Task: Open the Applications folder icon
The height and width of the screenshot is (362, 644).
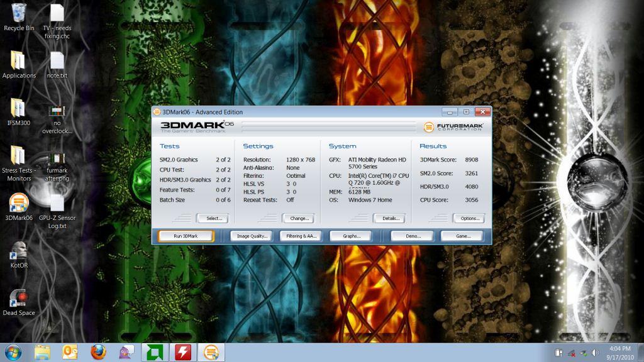Action: click(x=18, y=65)
